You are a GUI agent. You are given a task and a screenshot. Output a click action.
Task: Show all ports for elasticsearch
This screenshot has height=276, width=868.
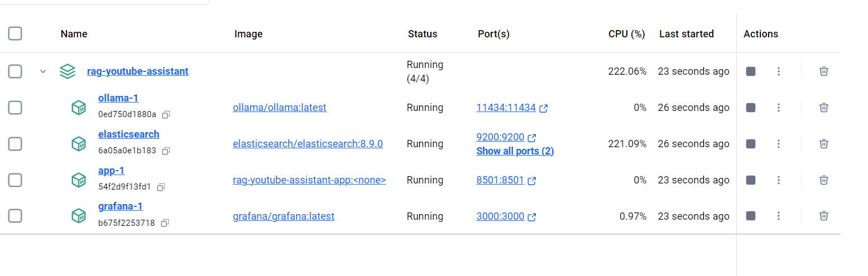(x=515, y=151)
